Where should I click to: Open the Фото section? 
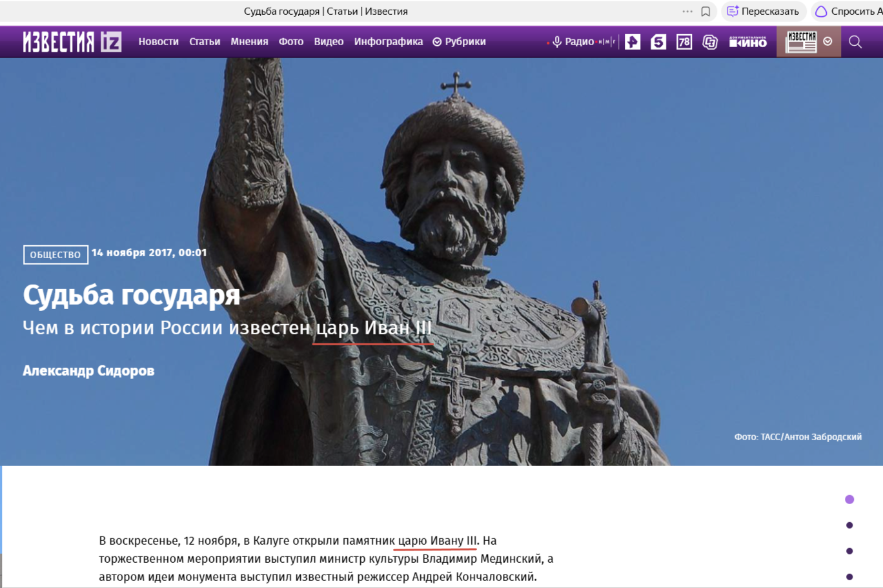click(x=291, y=42)
